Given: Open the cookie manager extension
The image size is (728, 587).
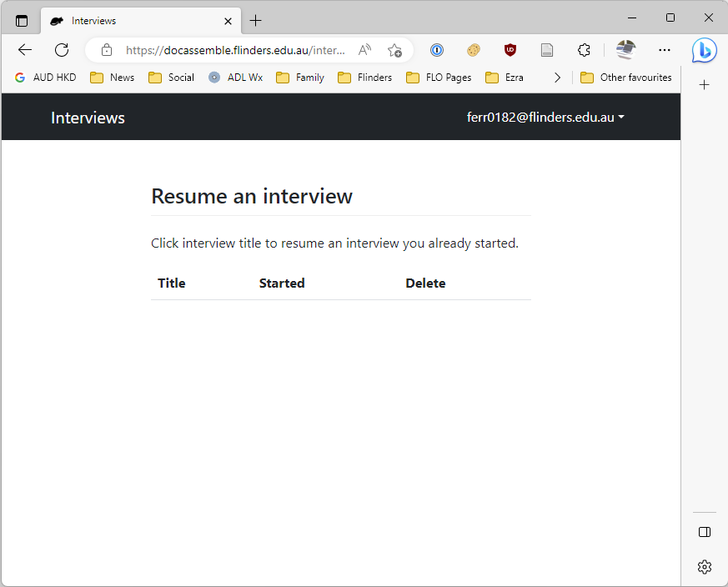Looking at the screenshot, I should coord(474,50).
